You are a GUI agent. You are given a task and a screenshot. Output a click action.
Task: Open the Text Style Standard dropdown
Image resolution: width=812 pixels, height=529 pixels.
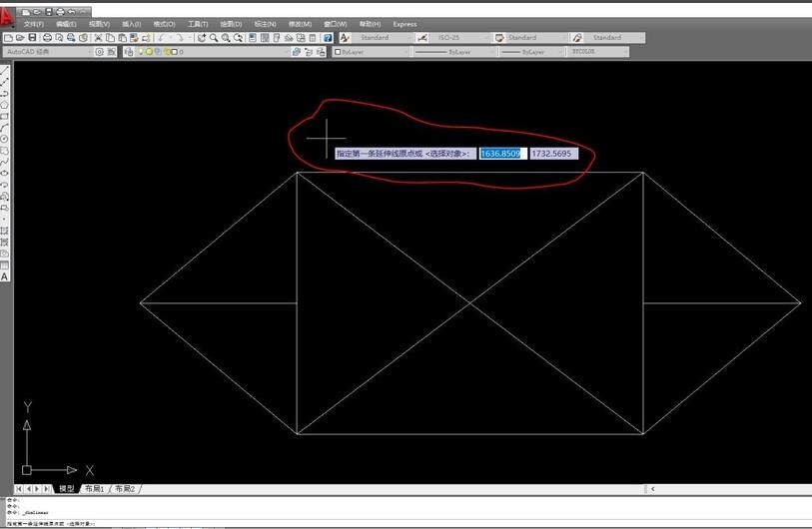click(383, 38)
